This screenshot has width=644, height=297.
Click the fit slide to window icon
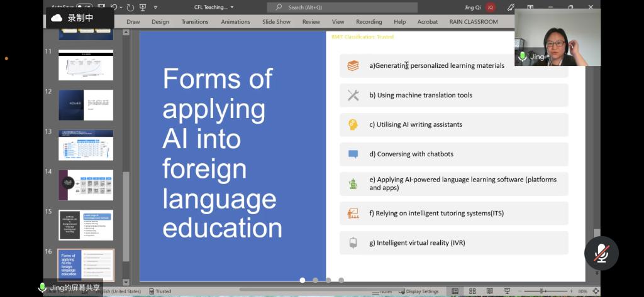point(595,291)
